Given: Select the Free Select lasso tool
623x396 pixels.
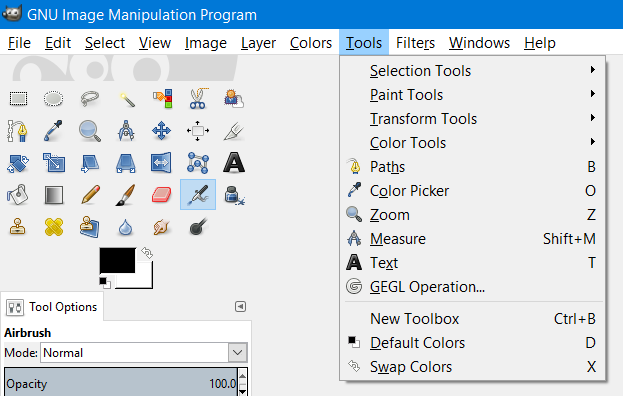Looking at the screenshot, I should (90, 99).
